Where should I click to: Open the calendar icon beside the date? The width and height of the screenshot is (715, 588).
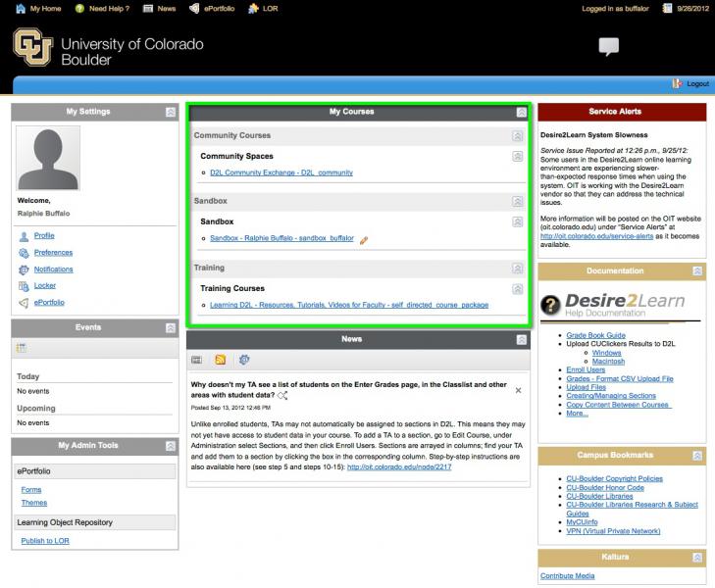[667, 8]
